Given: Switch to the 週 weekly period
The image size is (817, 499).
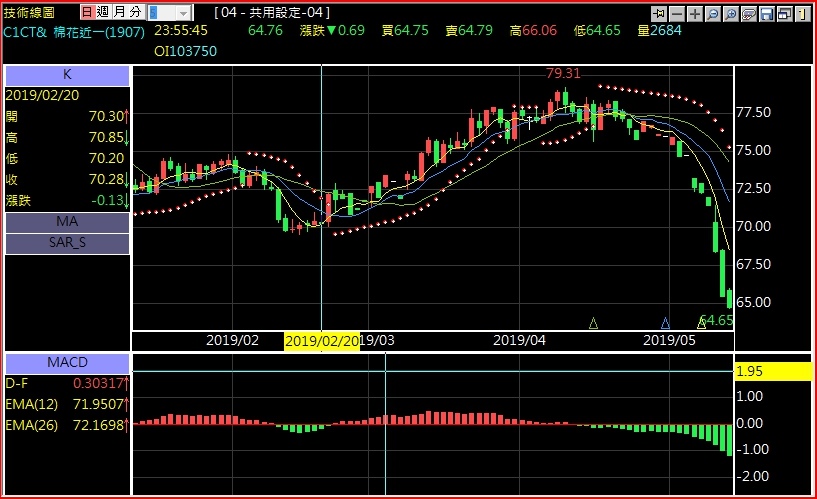Looking at the screenshot, I should coord(103,12).
